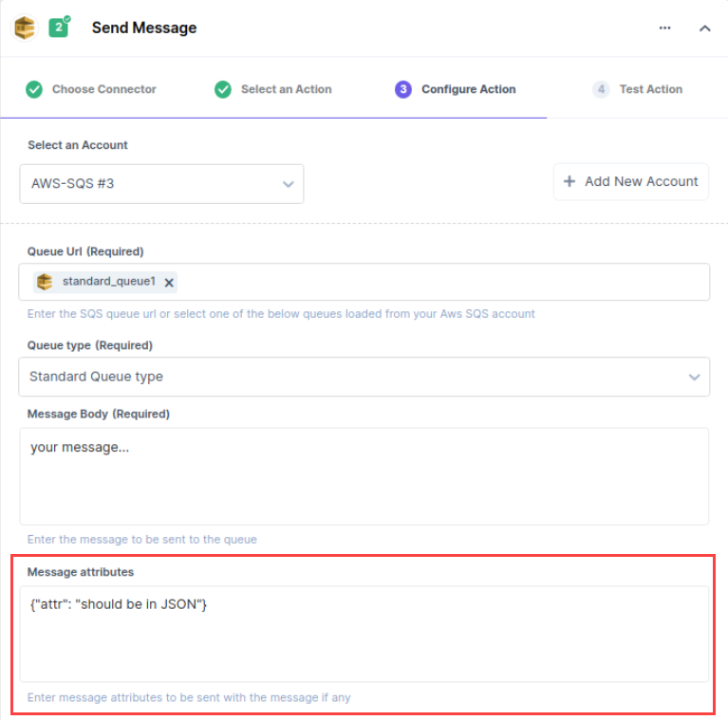This screenshot has height=720, width=728.
Task: Click the AWS SQS connector icon in header
Action: [x=25, y=28]
